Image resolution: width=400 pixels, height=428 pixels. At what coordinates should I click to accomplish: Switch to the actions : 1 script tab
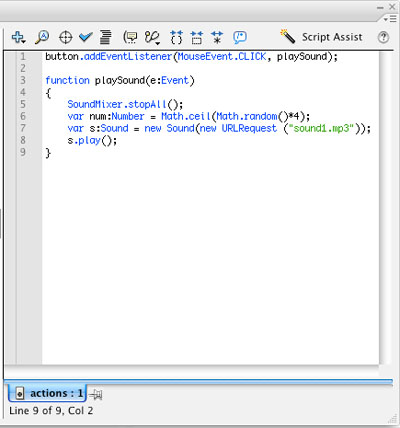[47, 393]
